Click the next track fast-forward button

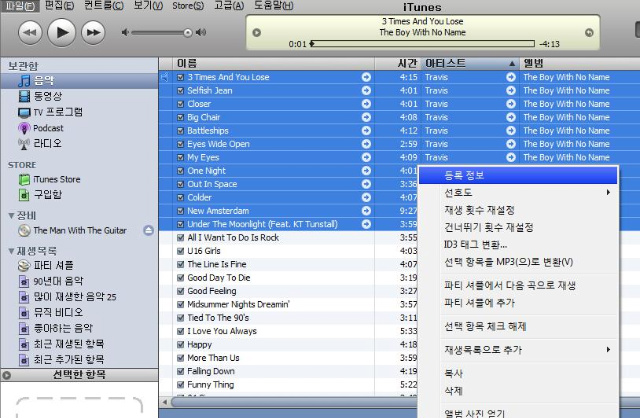pyautogui.click(x=93, y=32)
